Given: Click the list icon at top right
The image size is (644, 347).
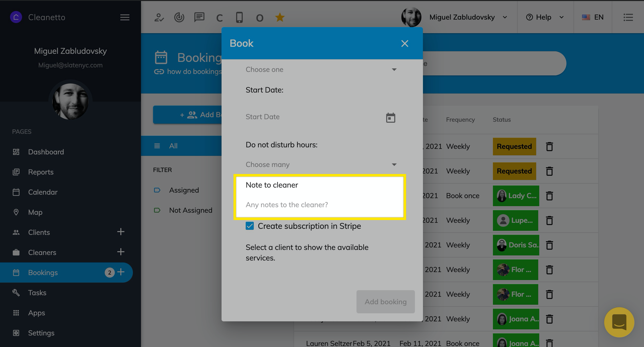Looking at the screenshot, I should 628,17.
